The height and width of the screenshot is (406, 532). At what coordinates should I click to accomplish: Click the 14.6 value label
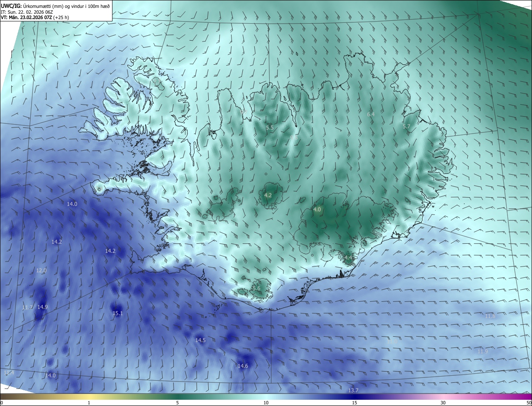pyautogui.click(x=243, y=366)
